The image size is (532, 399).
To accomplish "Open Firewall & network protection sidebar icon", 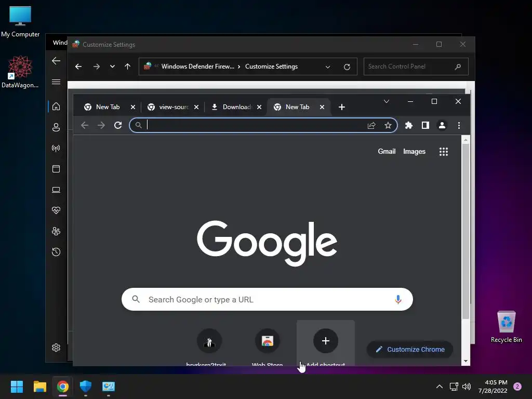I will coord(56,148).
